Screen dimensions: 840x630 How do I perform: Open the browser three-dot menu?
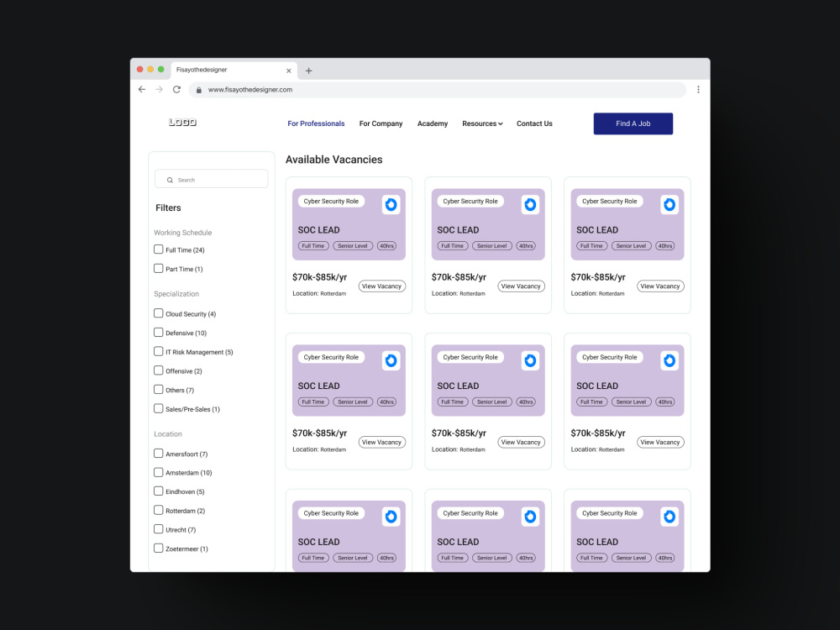tap(698, 90)
